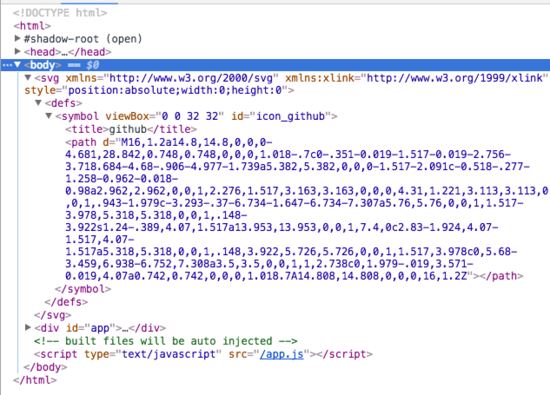Select the <!DOCTYPE html> line
Screen dimensions: 550x395
[x=60, y=13]
